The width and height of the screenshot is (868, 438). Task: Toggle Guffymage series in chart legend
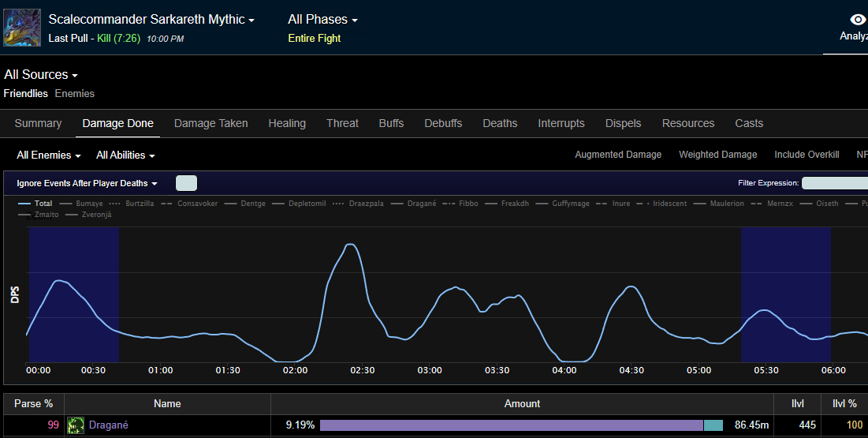562,204
